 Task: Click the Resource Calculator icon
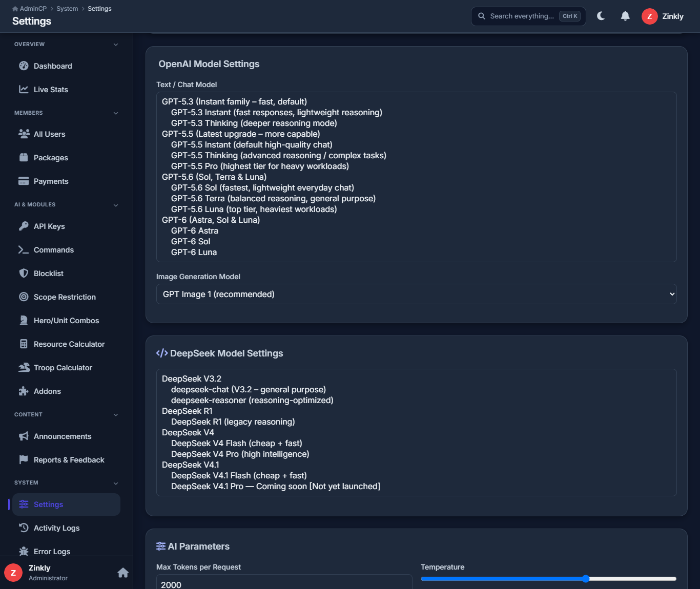point(24,344)
